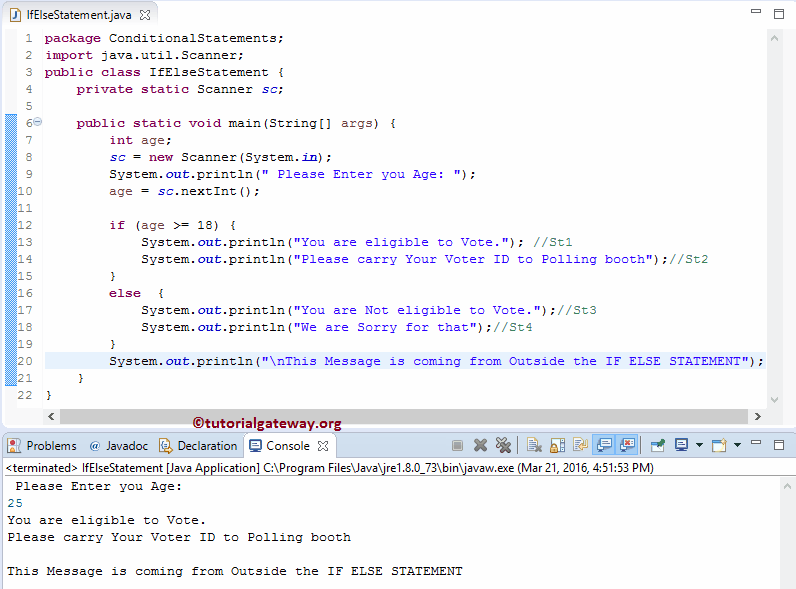Viewport: 796px width, 589px height.
Task: Open Display Selected Console dropdown arrow
Action: pos(699,445)
